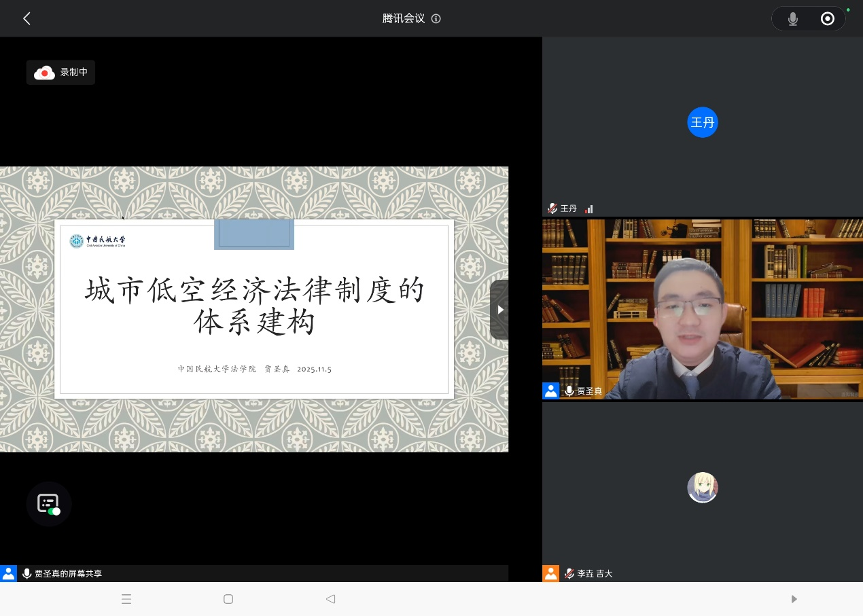This screenshot has height=616, width=863.
Task: Collapse the side panel with arrow handle
Action: [499, 310]
